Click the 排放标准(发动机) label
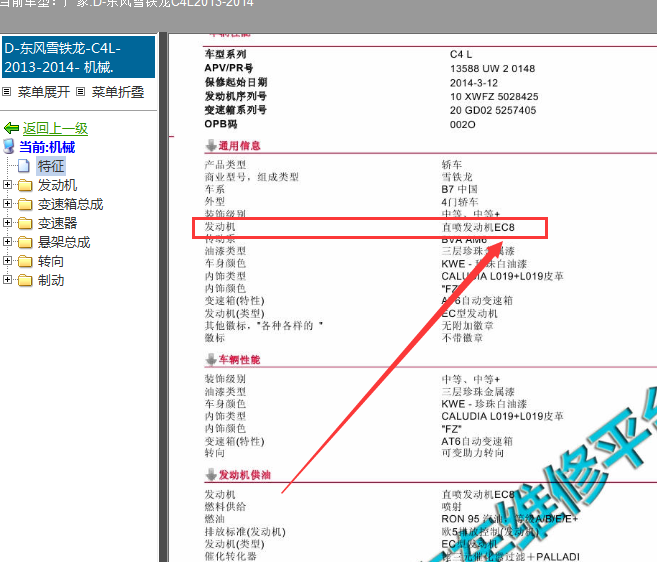Screen dimensions: 657x562 click(245, 532)
